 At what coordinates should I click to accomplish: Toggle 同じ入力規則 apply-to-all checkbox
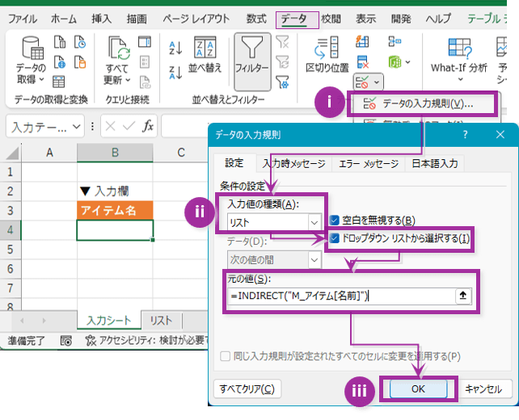[x=225, y=356]
